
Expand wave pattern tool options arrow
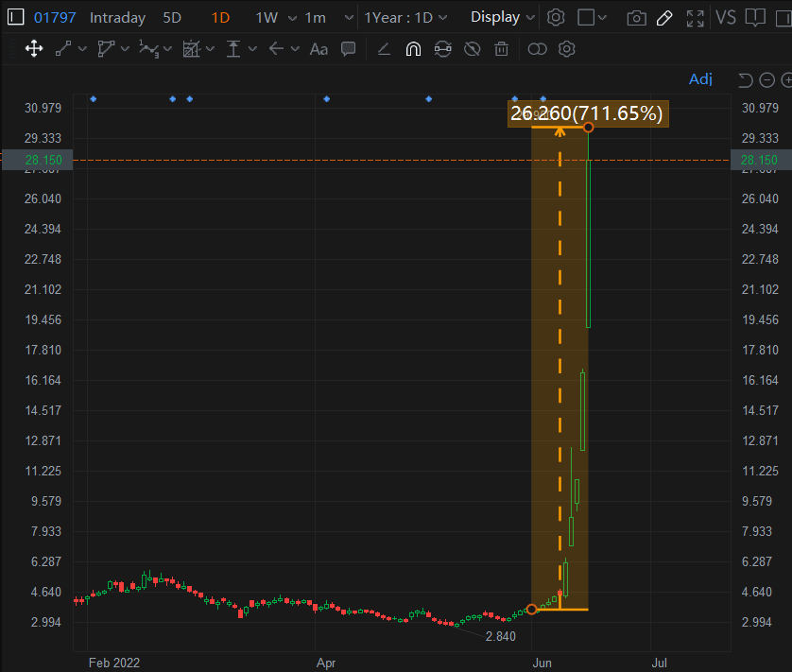click(167, 49)
